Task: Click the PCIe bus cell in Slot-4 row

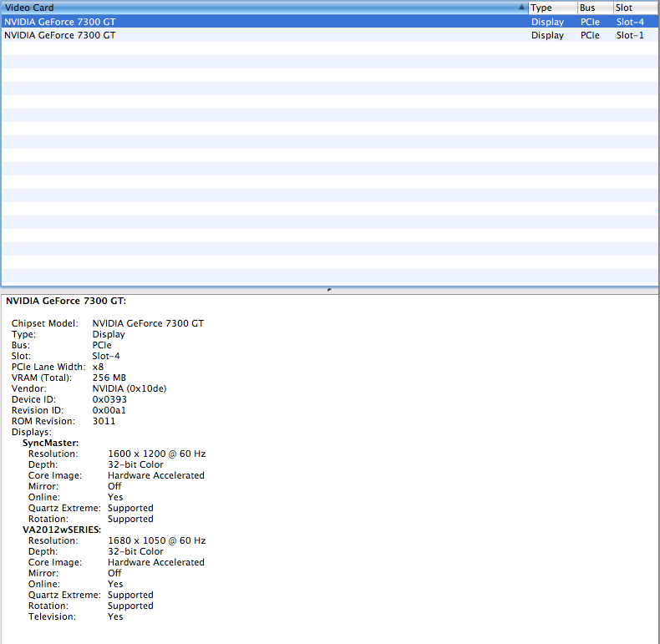Action: tap(590, 22)
